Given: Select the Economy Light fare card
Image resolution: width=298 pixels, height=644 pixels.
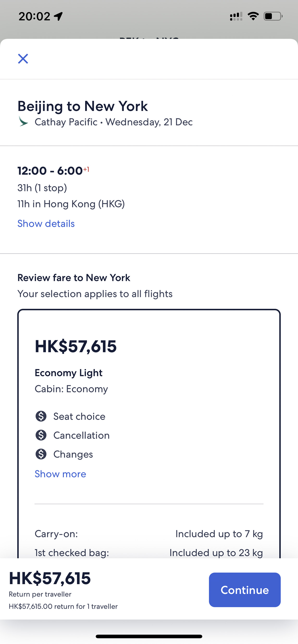Looking at the screenshot, I should [149, 434].
